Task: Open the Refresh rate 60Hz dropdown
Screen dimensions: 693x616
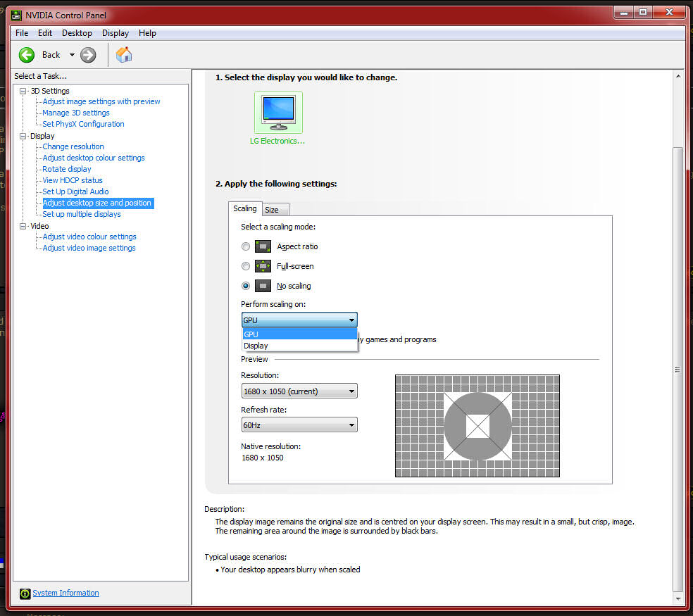Action: coord(299,425)
